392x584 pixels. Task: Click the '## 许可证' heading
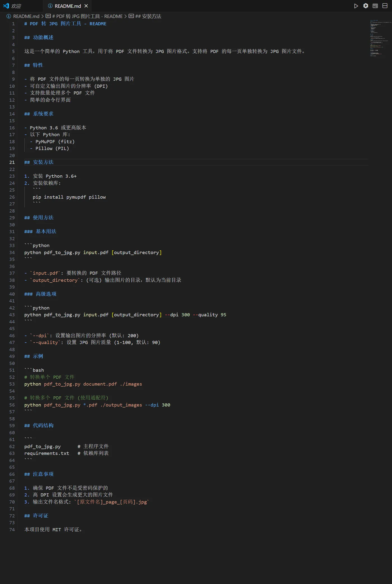(36, 516)
